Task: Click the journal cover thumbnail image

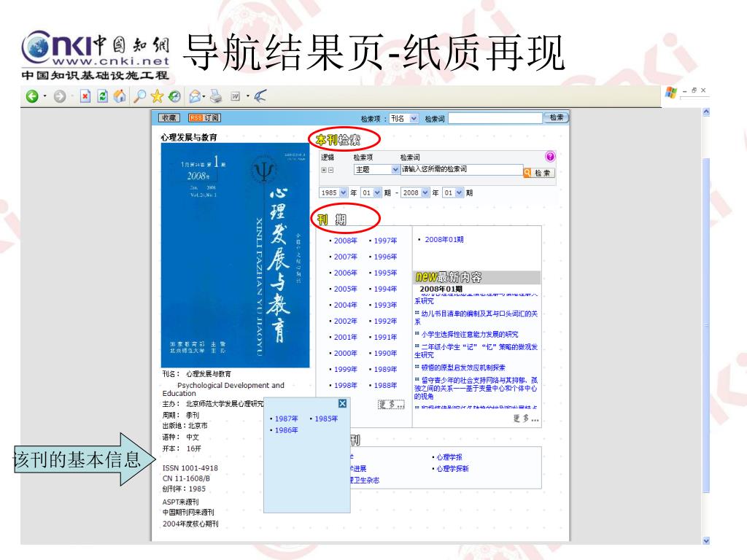Action: (x=236, y=255)
